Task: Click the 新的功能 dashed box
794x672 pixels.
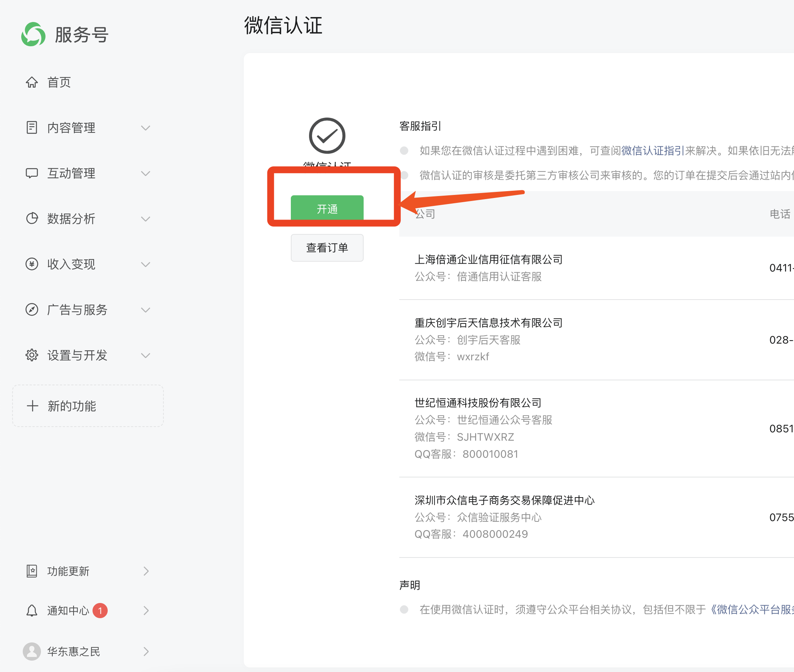Action: tap(88, 406)
